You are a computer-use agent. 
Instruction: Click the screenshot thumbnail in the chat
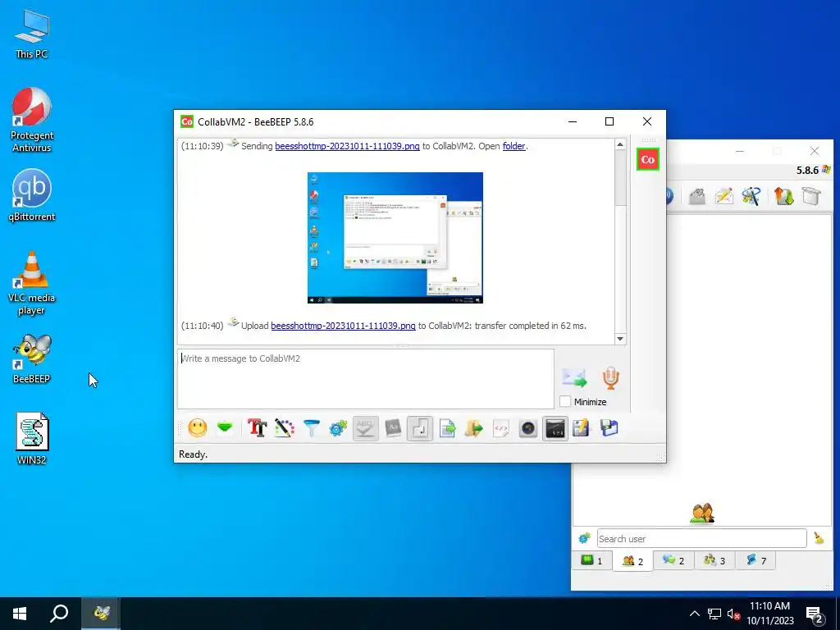click(x=395, y=237)
